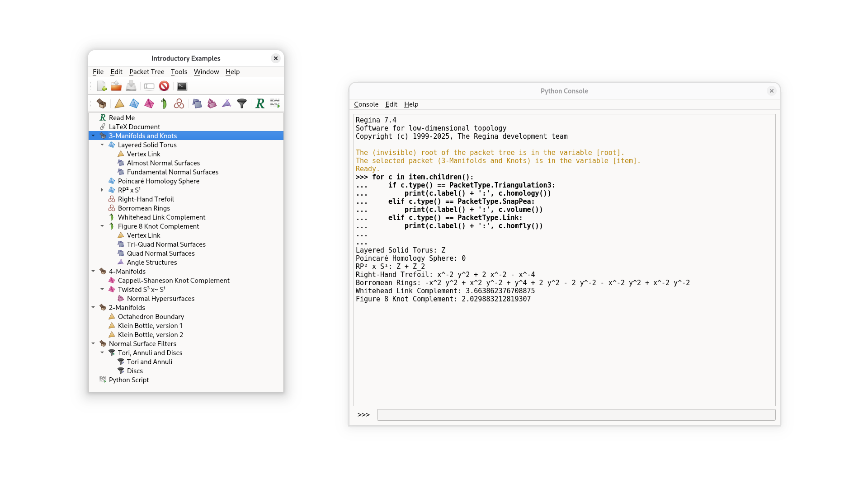
Task: Collapse the 3-Manifolds and Knots container
Action: [93, 136]
